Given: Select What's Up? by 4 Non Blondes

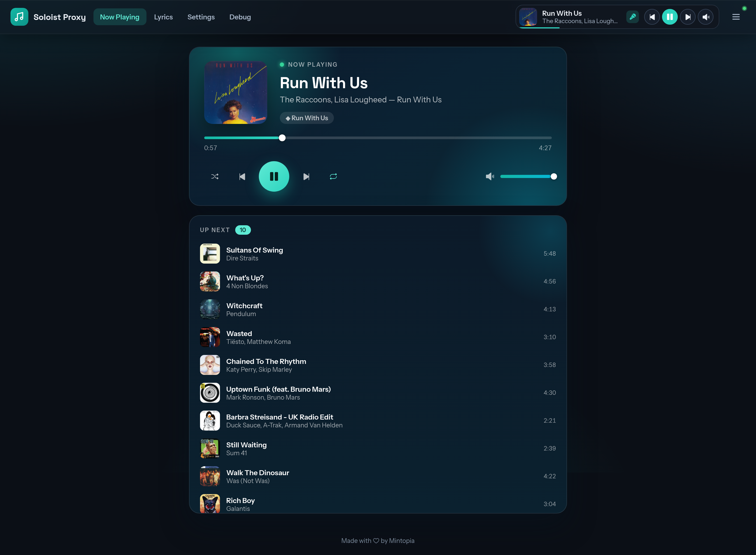Looking at the screenshot, I should point(378,281).
